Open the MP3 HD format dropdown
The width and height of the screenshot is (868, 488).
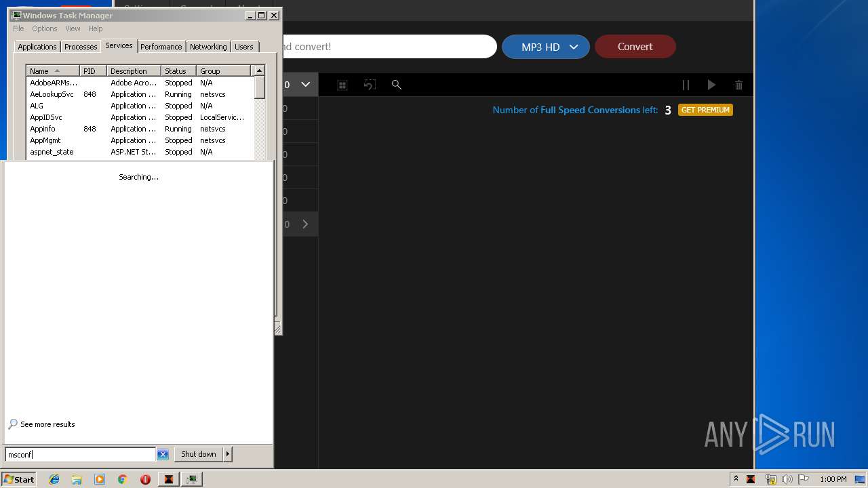click(546, 47)
